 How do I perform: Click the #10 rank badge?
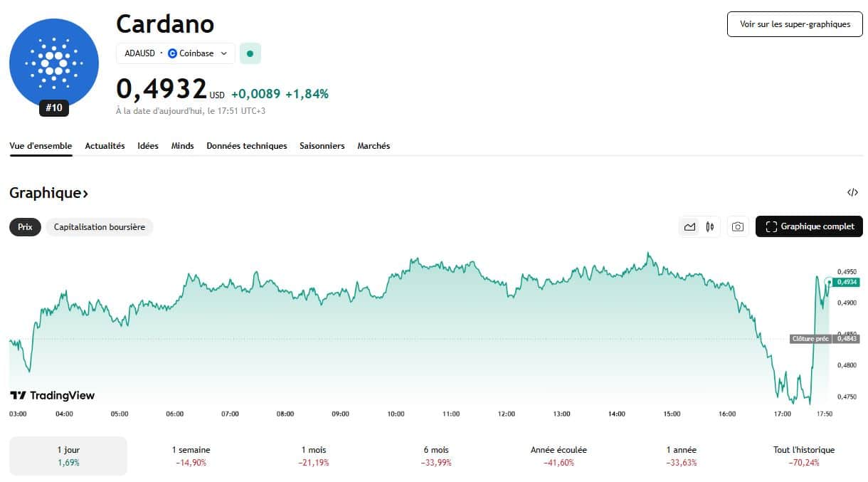pos(54,108)
